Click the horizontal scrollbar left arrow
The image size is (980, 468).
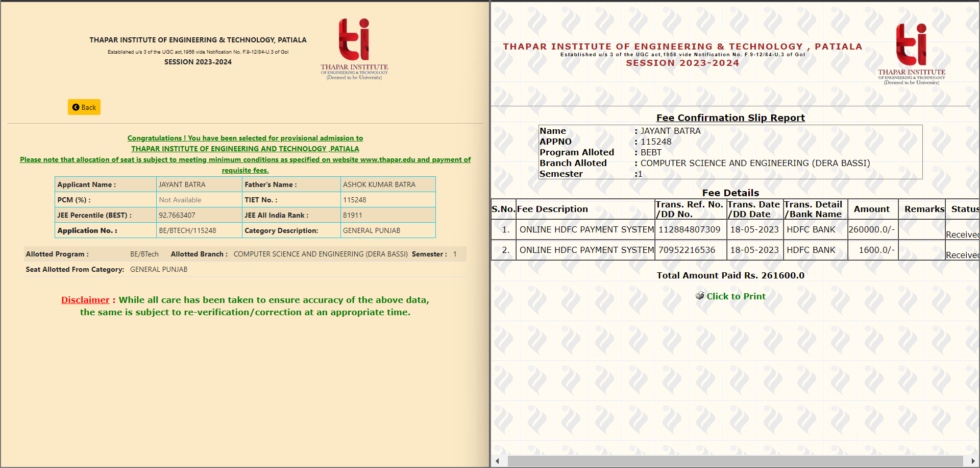[x=497, y=461]
